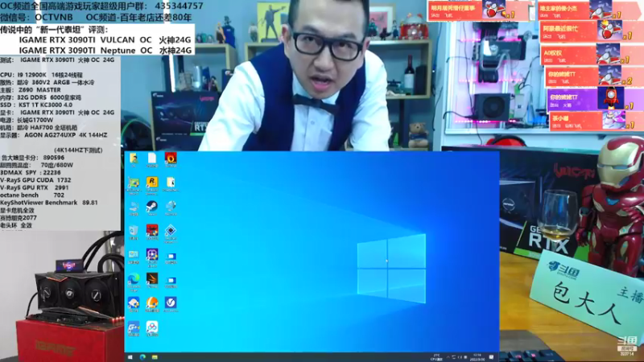
Task: Open the playing-card file icon beside Rockstar Launcher
Action: [171, 184]
